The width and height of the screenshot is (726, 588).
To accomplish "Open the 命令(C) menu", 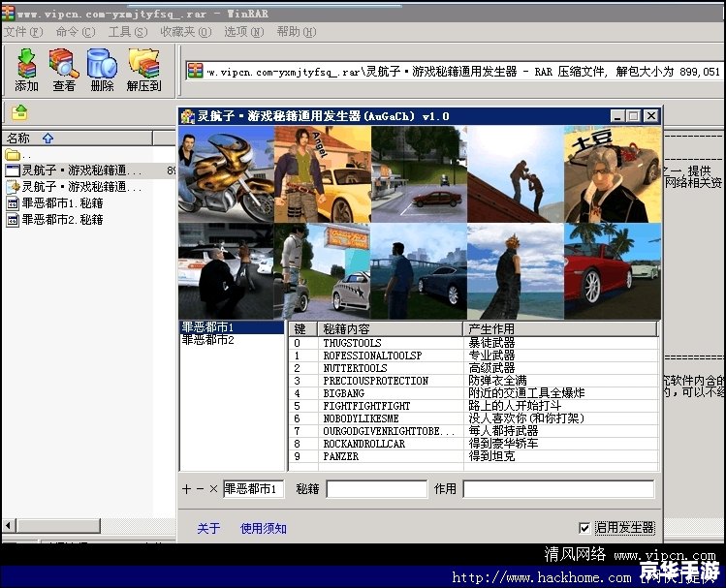I will (76, 32).
